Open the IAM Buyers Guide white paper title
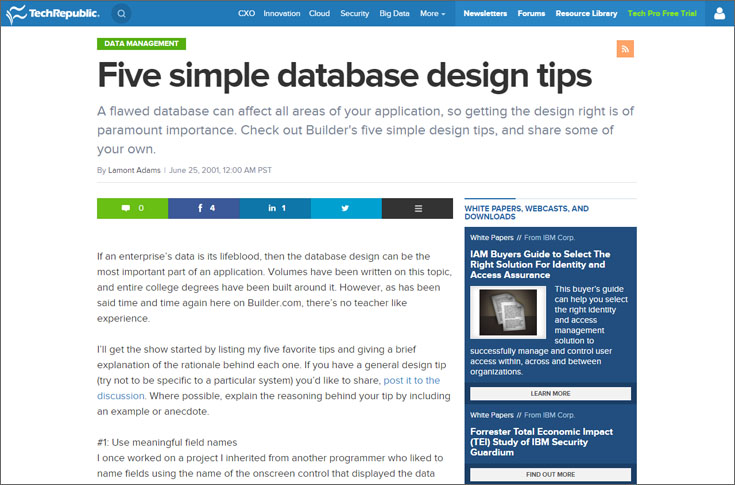Viewport: 735px width, 485px height. click(540, 264)
